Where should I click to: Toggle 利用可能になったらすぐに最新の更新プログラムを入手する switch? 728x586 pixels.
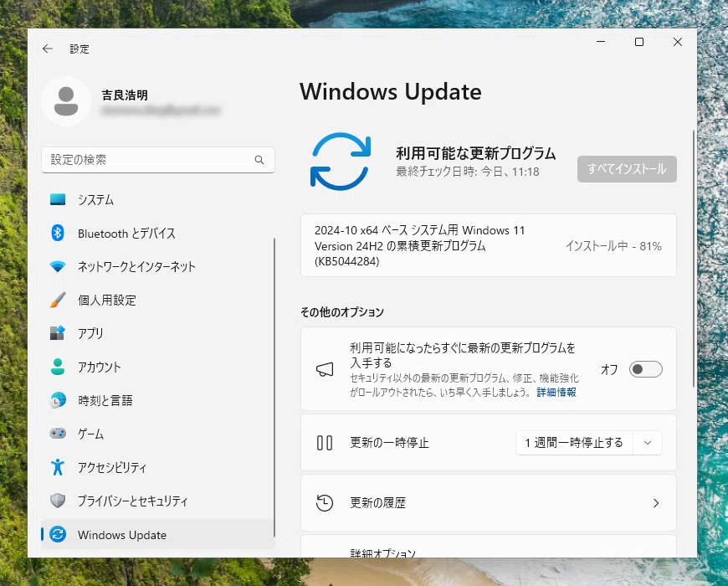pyautogui.click(x=645, y=369)
